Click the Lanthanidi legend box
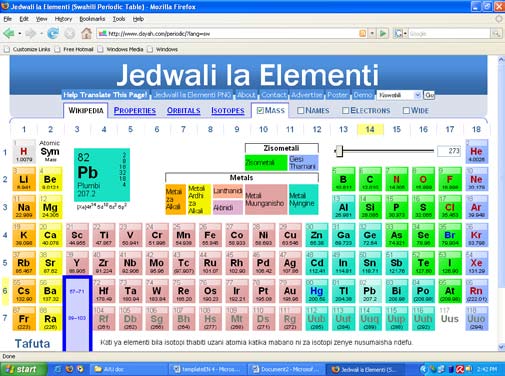 [228, 191]
